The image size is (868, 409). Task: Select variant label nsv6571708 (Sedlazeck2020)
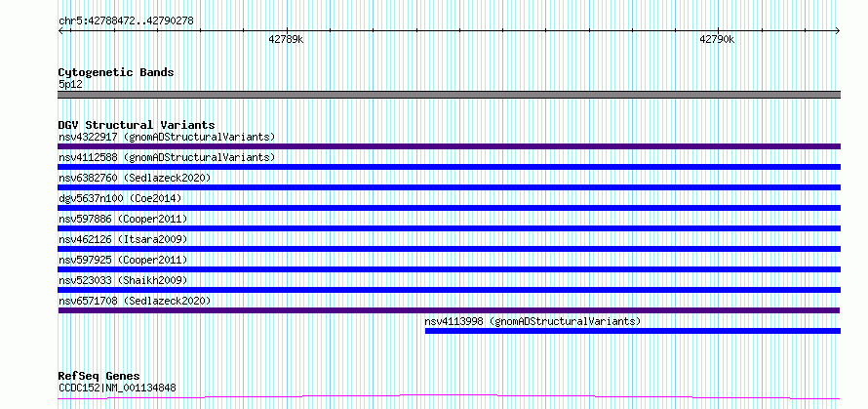click(135, 301)
